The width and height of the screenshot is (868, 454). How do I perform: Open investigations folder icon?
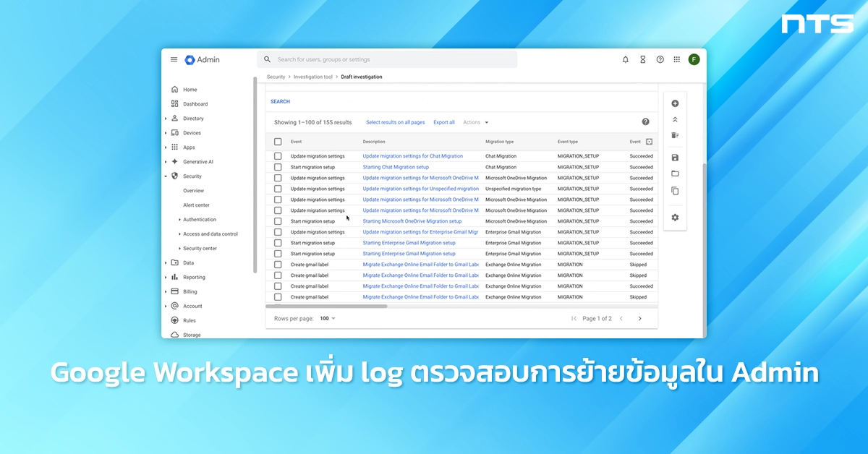click(675, 174)
